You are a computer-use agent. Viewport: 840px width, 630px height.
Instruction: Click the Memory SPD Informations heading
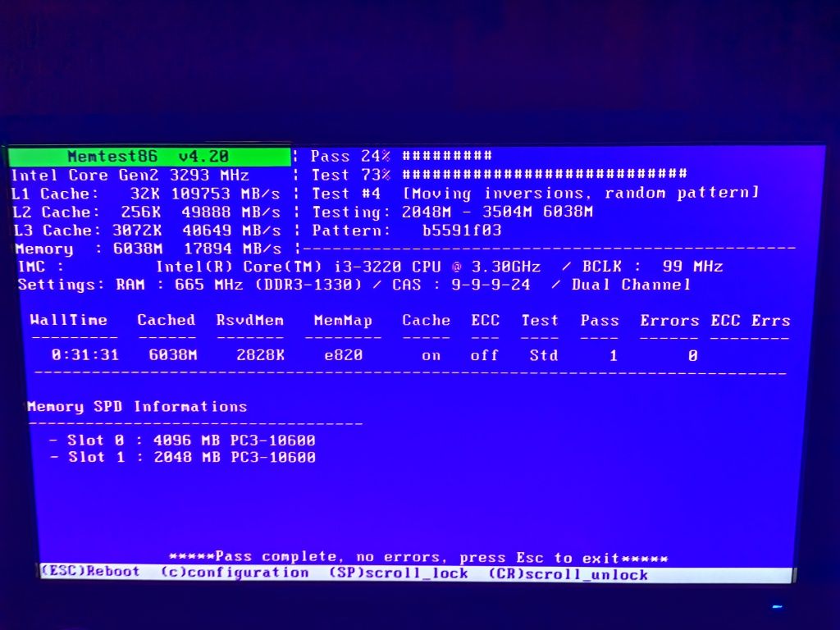[137, 407]
